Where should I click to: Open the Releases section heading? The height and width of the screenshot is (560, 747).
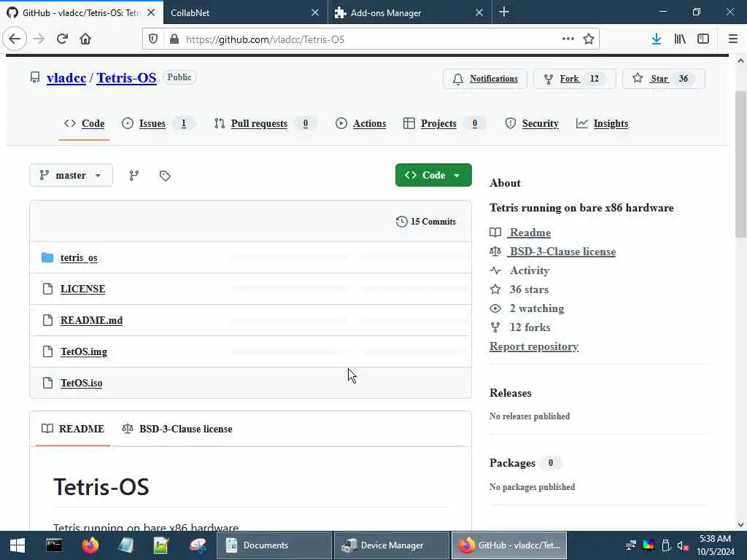pyautogui.click(x=510, y=393)
